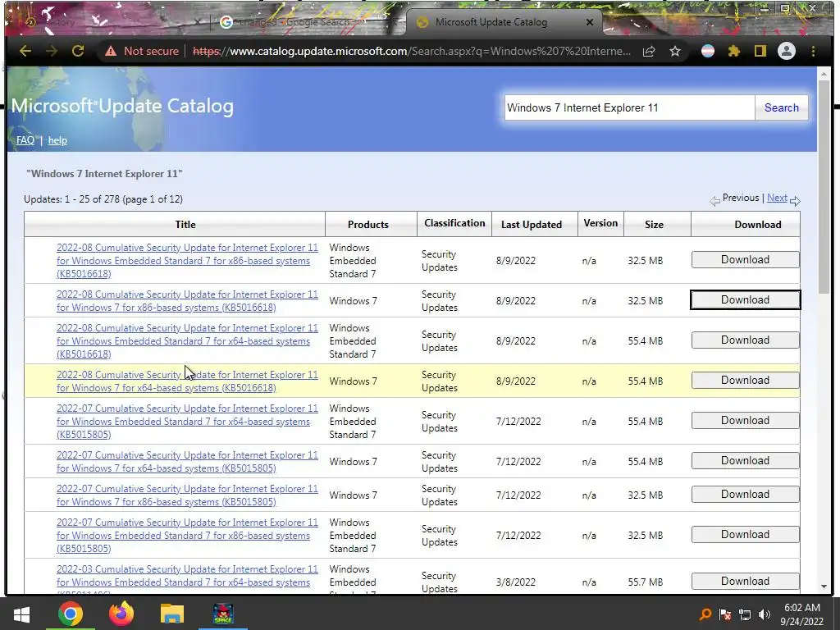Viewport: 840px width, 630px height.
Task: Click the orange magnifier tray icon
Action: coord(705,614)
